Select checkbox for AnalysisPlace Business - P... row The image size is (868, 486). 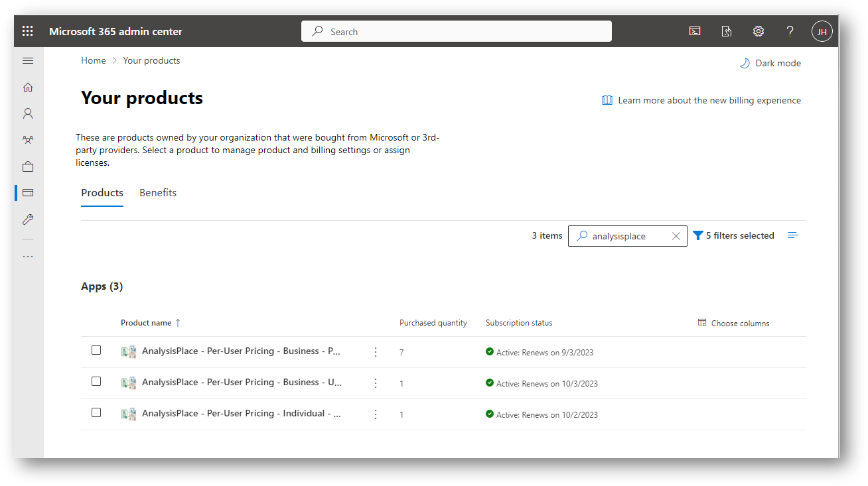tap(96, 350)
